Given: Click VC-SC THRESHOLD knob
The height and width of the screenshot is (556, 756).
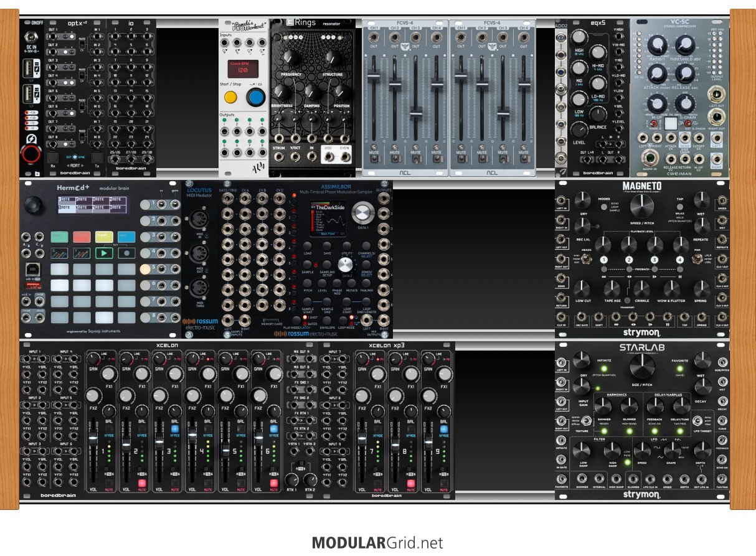Looking at the screenshot, I should pyautogui.click(x=686, y=45).
